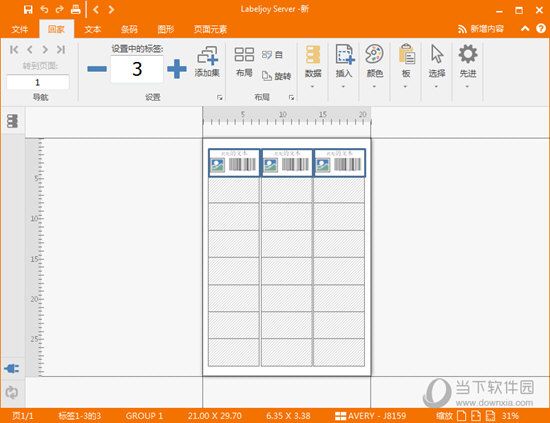The height and width of the screenshot is (423, 550).
Task: Toggle the data connection plug icon
Action: click(x=12, y=369)
